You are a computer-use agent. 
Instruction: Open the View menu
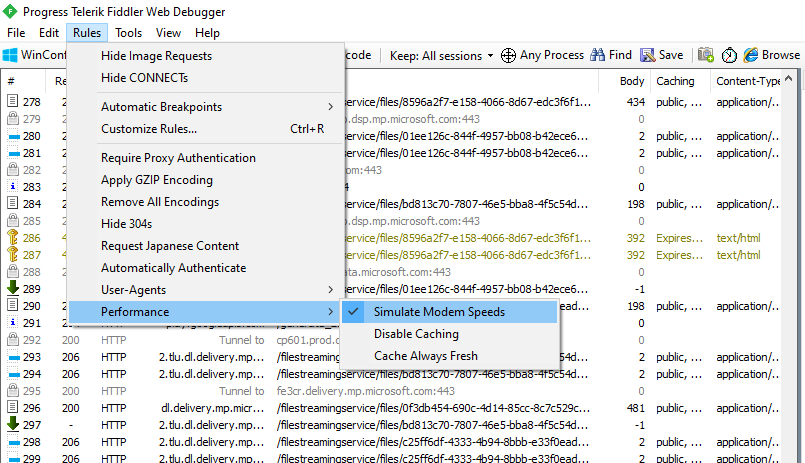(168, 33)
